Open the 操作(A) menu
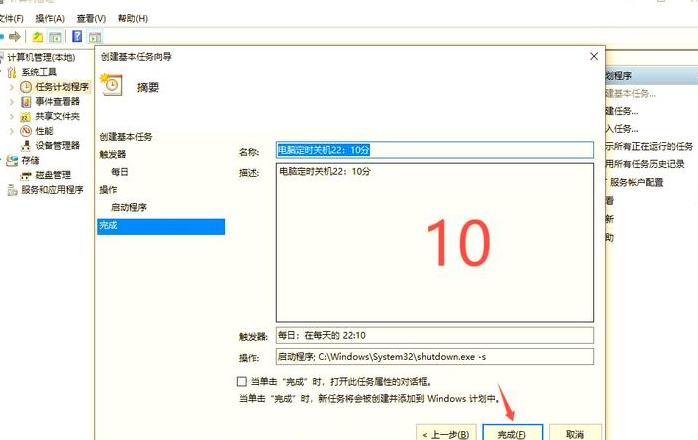The height and width of the screenshot is (440, 698). coord(50,18)
